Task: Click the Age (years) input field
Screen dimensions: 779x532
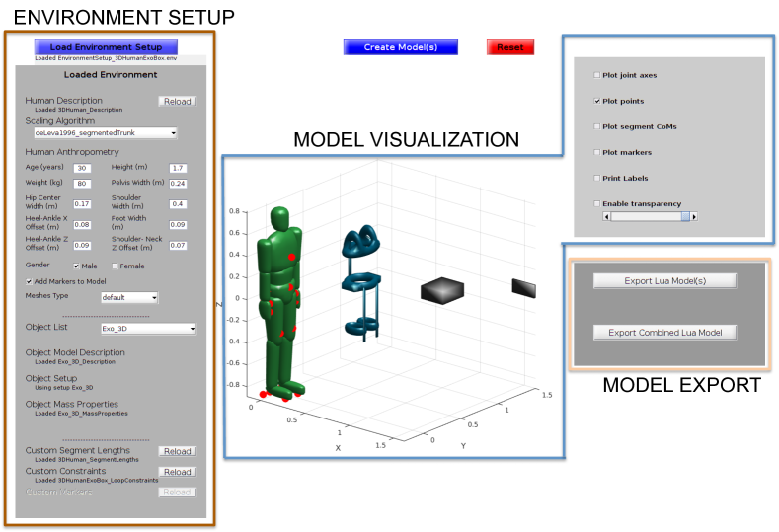Action: coord(82,168)
